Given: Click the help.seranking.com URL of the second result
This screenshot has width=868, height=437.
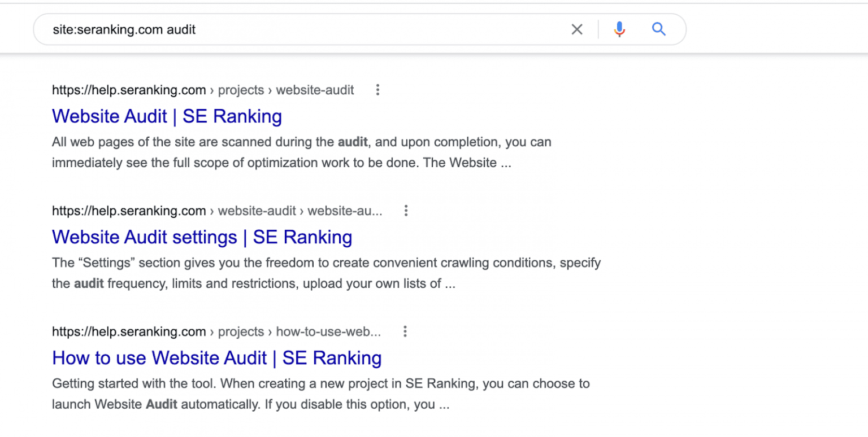Looking at the screenshot, I should 129,211.
